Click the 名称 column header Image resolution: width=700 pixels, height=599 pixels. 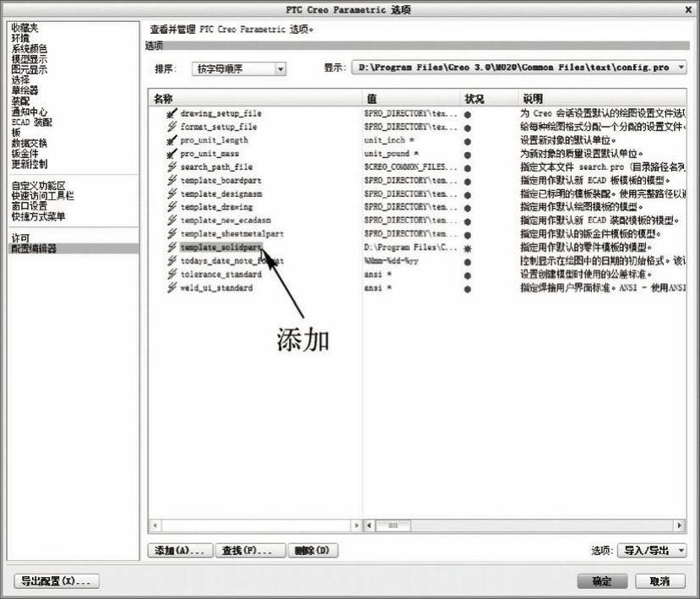click(255, 98)
